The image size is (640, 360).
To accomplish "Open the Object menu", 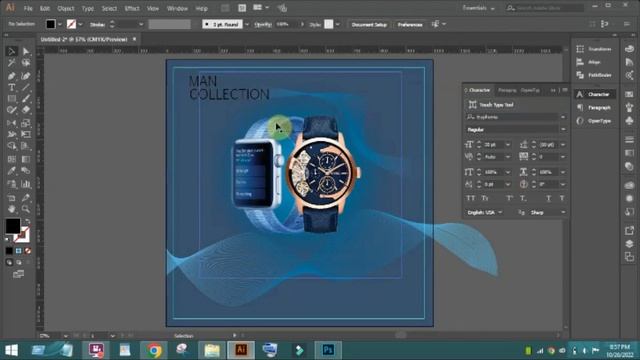I will (66, 8).
